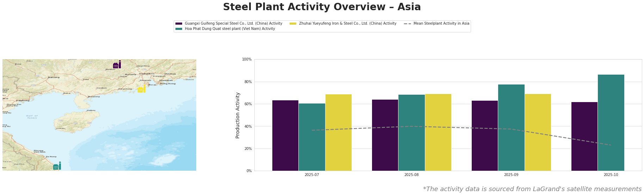
Task: Click the Hong Kong label on the map
Action: tap(167, 83)
